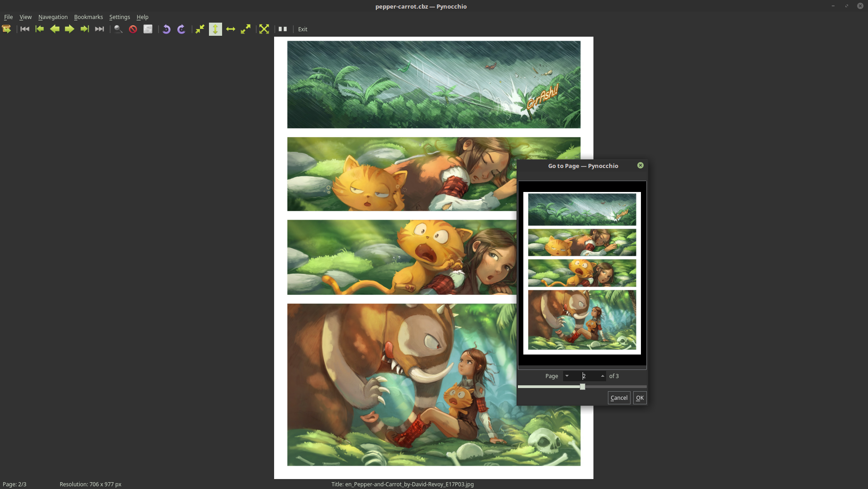The image size is (868, 489).
Task: Click the 'Page: 2/3' status bar text
Action: 14,484
